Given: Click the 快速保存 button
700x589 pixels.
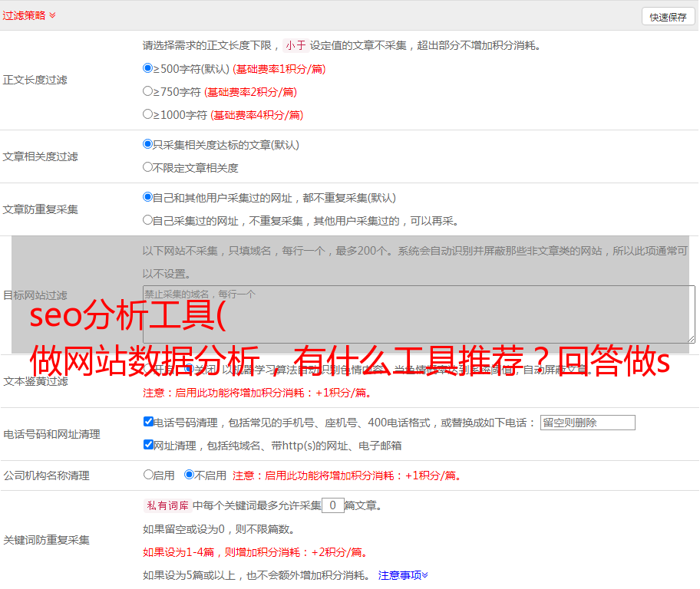Looking at the screenshot, I should [x=669, y=17].
